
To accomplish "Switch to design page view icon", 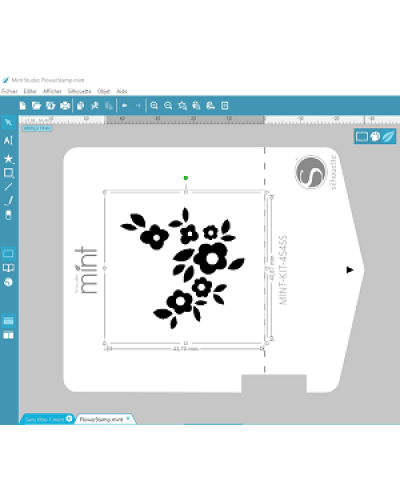I will pos(8,253).
